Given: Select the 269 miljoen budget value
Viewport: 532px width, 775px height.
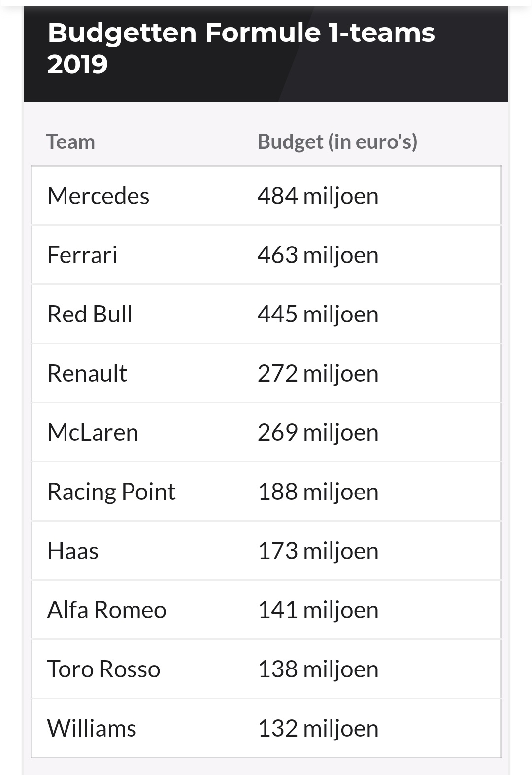Looking at the screenshot, I should click(x=318, y=433).
